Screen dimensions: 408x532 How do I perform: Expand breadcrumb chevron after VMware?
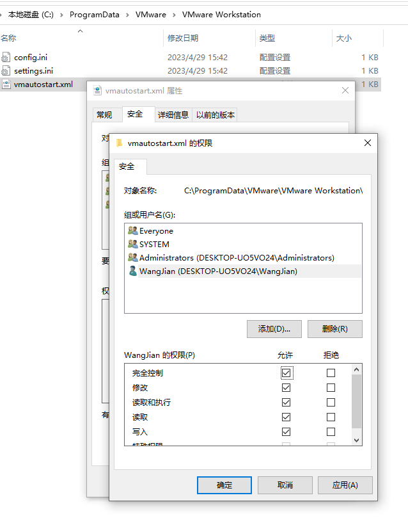pos(174,15)
